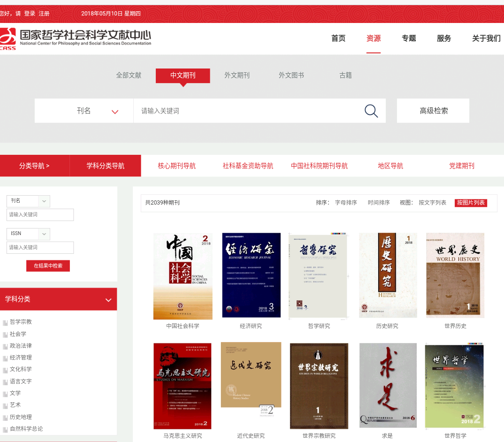Focus sidebar 刊名 keyword input
The width and height of the screenshot is (504, 442).
pos(40,215)
